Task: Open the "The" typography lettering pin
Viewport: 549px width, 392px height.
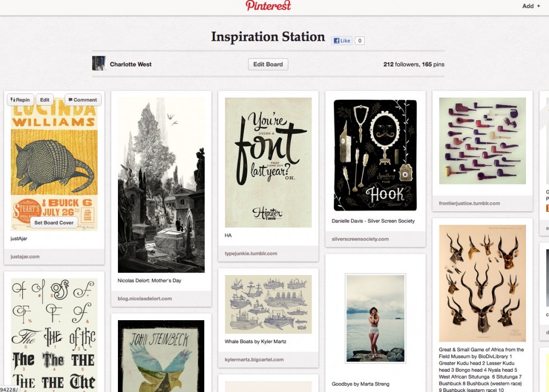Action: click(x=54, y=335)
